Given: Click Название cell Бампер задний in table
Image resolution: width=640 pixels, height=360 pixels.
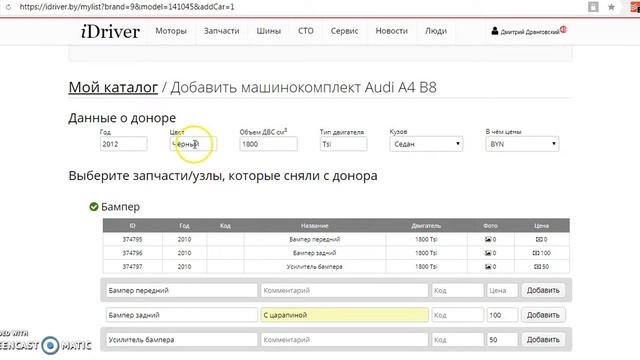Looking at the screenshot, I should [x=315, y=253].
